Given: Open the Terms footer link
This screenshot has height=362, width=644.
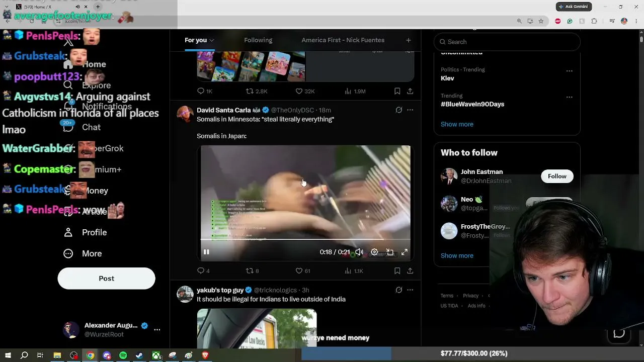Looking at the screenshot, I should (447, 296).
